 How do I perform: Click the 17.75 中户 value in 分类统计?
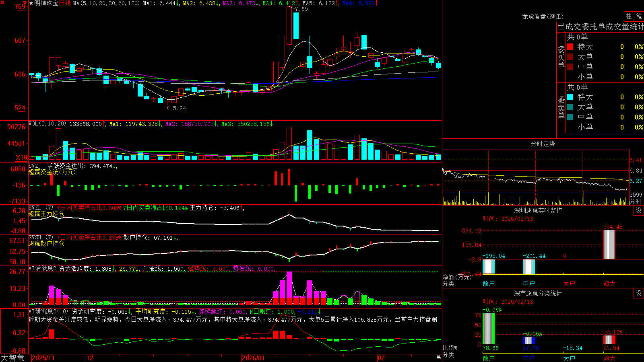pos(531,348)
